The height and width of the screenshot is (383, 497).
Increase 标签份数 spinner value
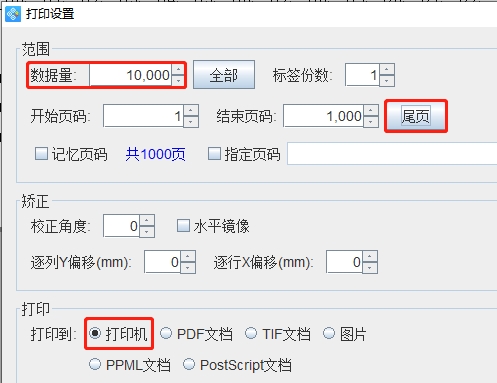click(387, 69)
